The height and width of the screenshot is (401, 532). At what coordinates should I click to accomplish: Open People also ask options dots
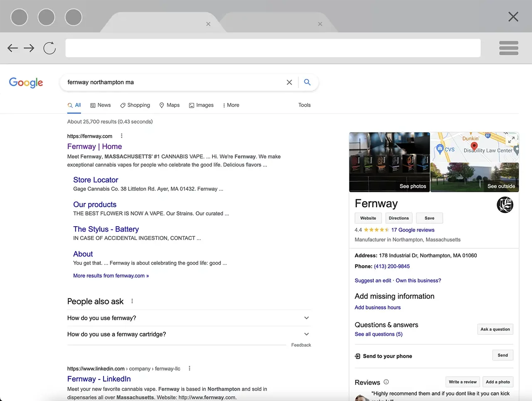point(132,301)
